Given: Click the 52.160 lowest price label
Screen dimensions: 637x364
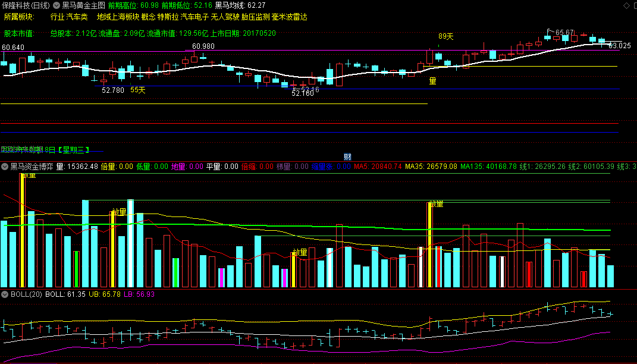Looking at the screenshot, I should tap(303, 93).
